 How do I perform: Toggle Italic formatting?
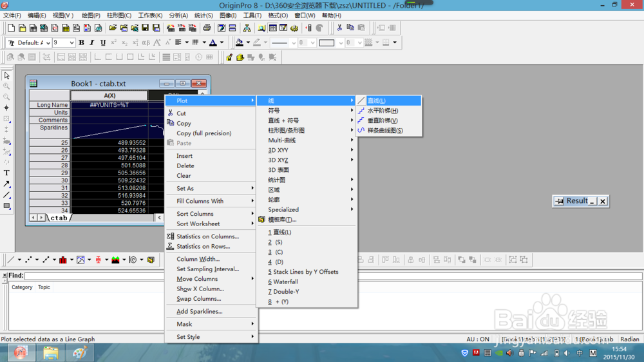point(92,43)
